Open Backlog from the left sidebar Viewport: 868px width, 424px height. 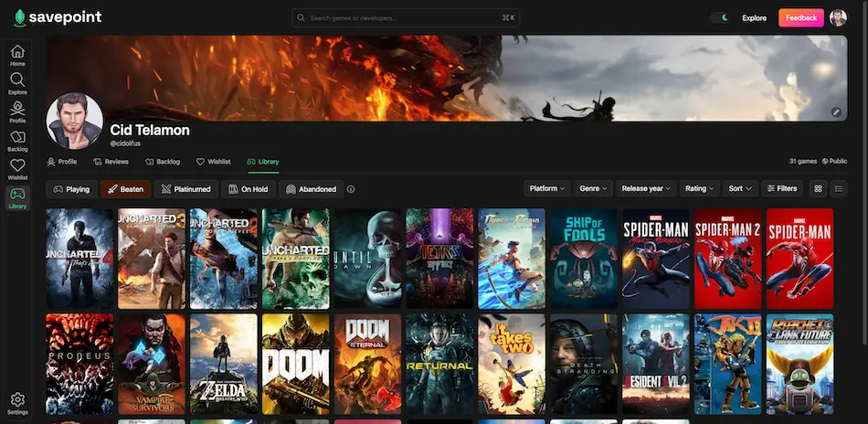click(x=17, y=141)
